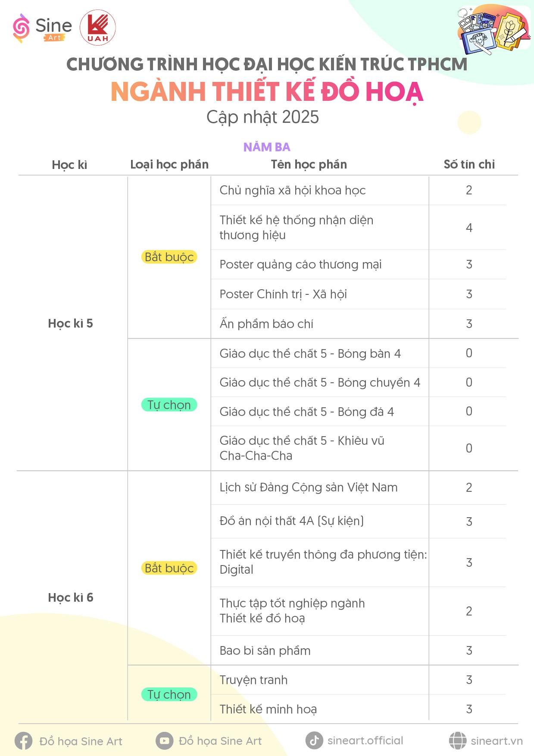Click the TikTok icon in footer
534x756 pixels.
(314, 740)
